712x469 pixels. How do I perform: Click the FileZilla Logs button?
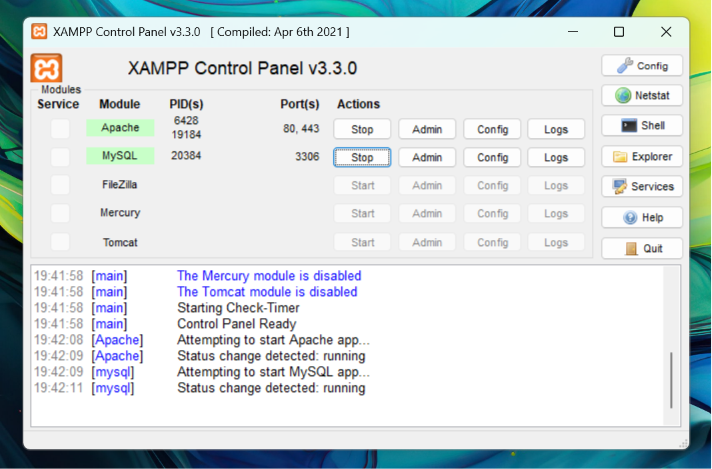coord(556,186)
